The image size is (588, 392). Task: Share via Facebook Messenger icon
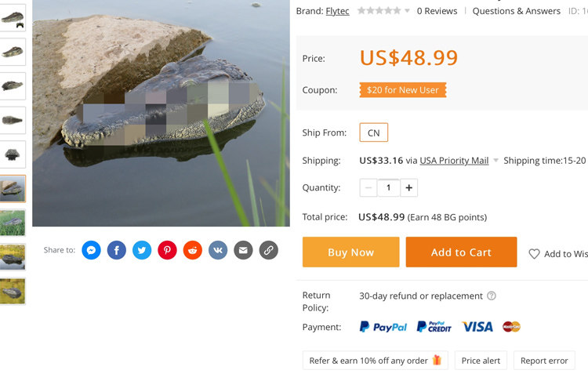[x=91, y=250]
